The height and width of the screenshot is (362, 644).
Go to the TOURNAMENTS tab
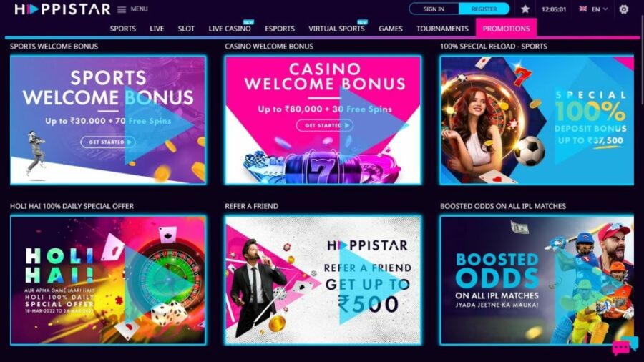pos(442,29)
